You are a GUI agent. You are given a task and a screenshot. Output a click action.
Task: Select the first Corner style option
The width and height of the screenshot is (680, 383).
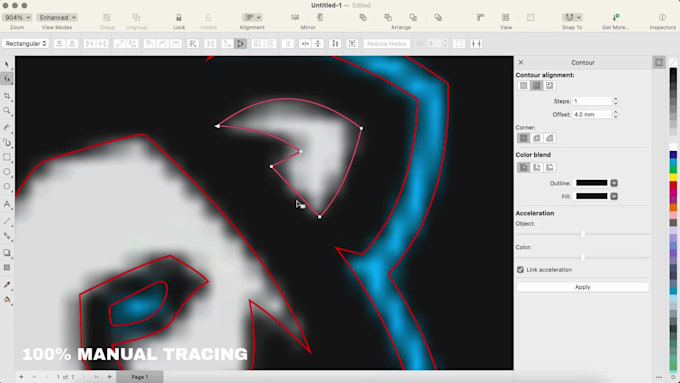[524, 138]
